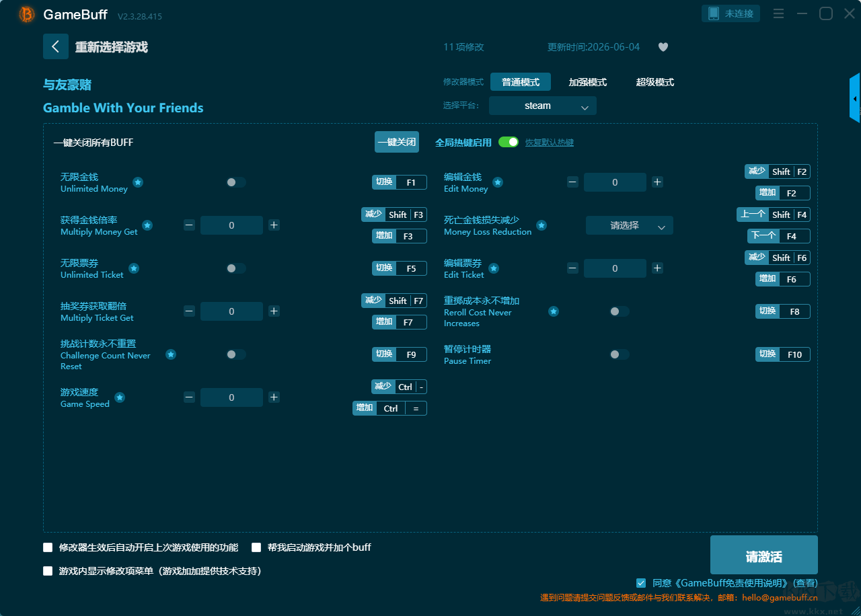Increase Game Speed value
861x616 pixels.
274,397
